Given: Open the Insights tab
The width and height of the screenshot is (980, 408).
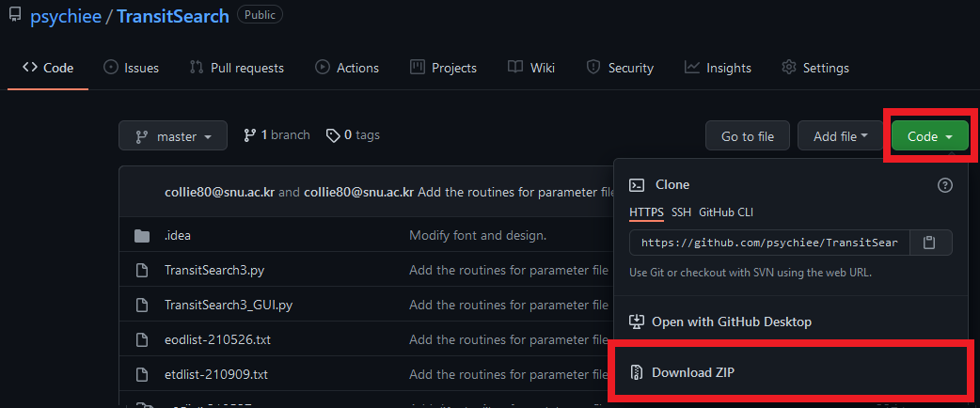Looking at the screenshot, I should pyautogui.click(x=718, y=68).
